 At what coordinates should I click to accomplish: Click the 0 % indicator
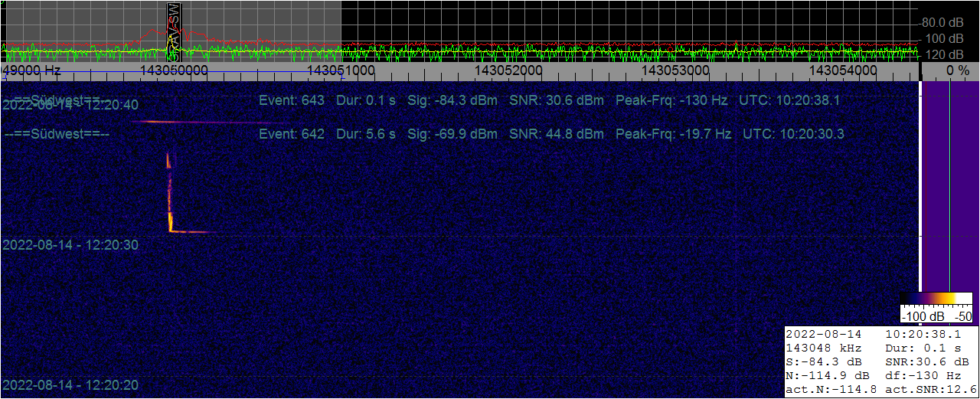[x=957, y=70]
